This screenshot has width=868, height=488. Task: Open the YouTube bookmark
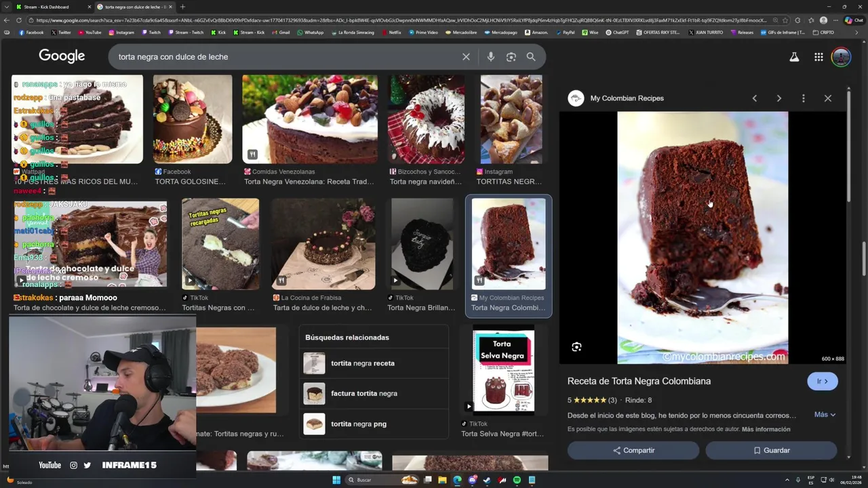[90, 32]
